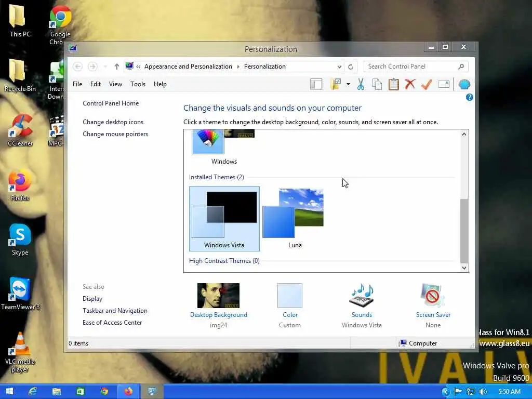Click the Personalization window title icon

tap(73, 48)
